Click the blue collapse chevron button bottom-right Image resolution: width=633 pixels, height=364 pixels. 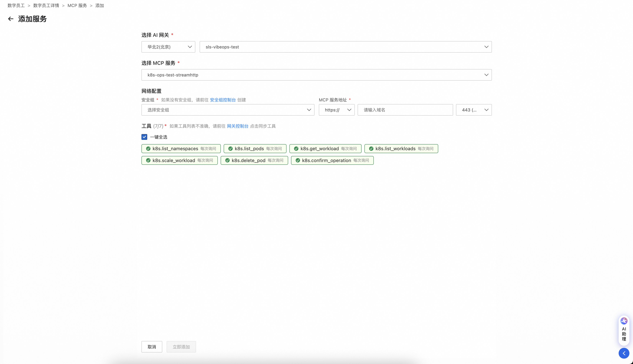coord(624,353)
